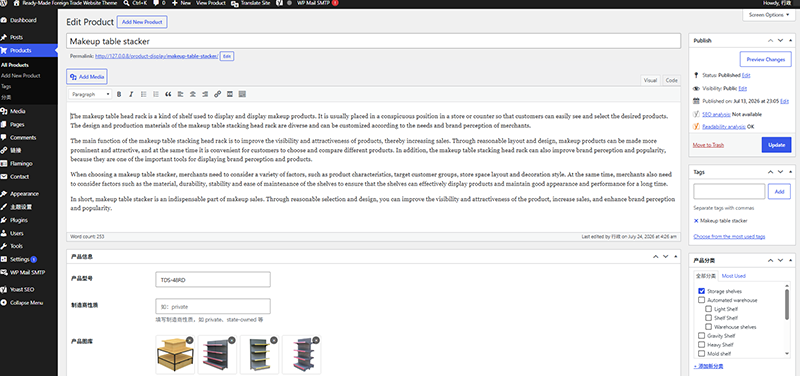Apply blockquote formatting
The image size is (800, 376).
(168, 94)
